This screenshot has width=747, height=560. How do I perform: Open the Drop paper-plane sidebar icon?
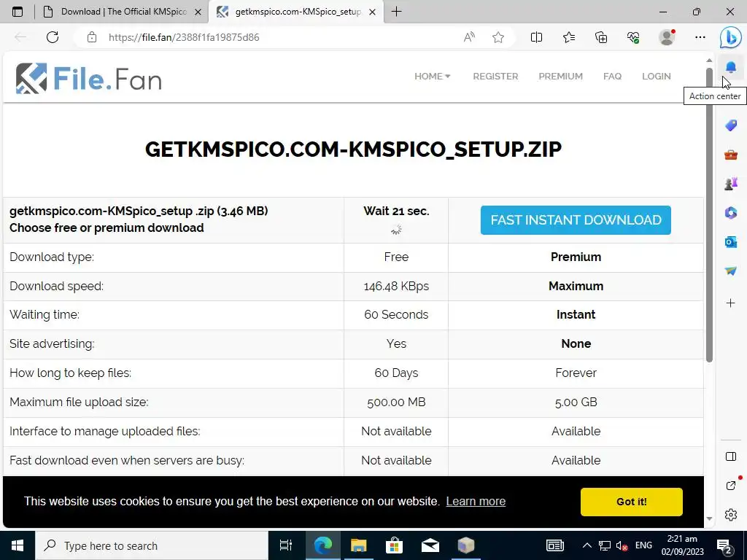(x=731, y=271)
